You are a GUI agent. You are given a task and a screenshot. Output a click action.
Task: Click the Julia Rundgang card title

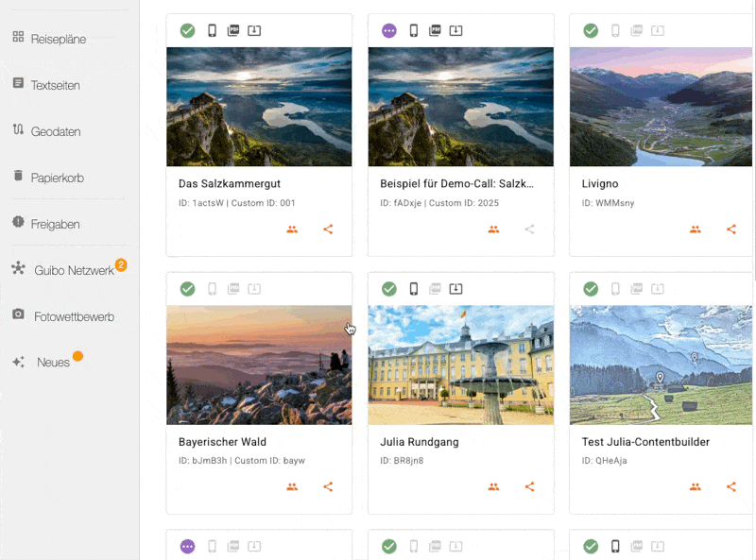pos(418,442)
